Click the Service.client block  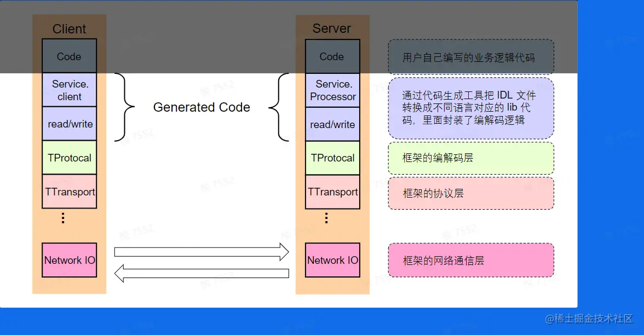[x=69, y=90]
